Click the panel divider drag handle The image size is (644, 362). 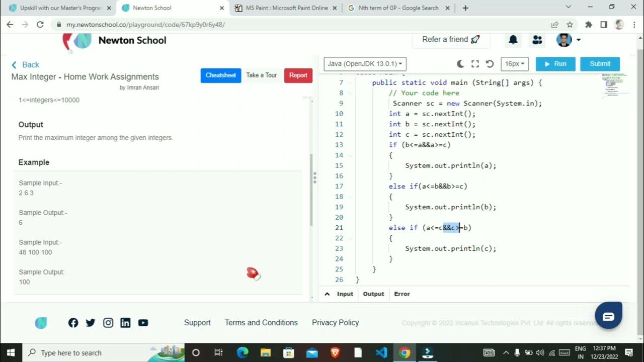pos(315,177)
